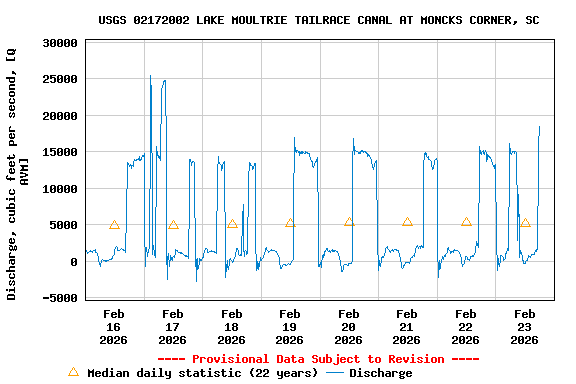Select the median triangle marker for Feb 21
The image size is (576, 384).
coord(407,222)
